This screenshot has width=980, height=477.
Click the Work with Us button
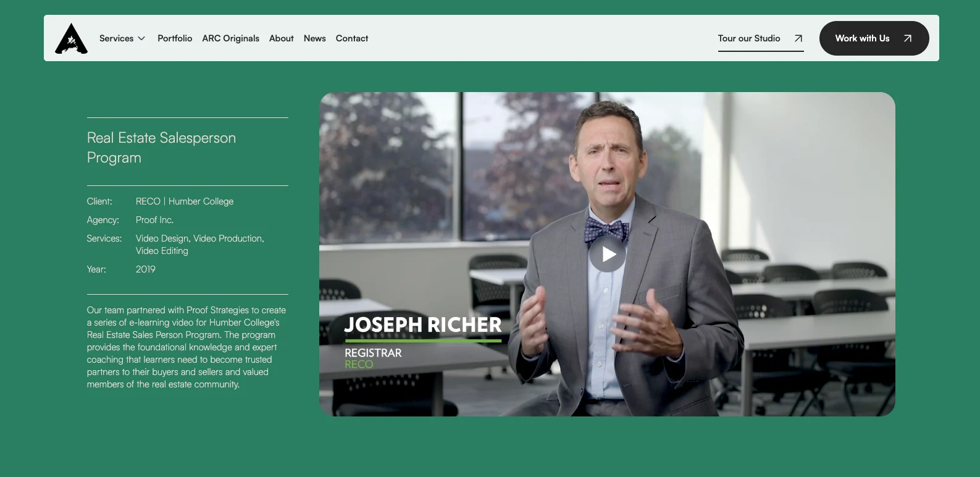[x=874, y=38]
